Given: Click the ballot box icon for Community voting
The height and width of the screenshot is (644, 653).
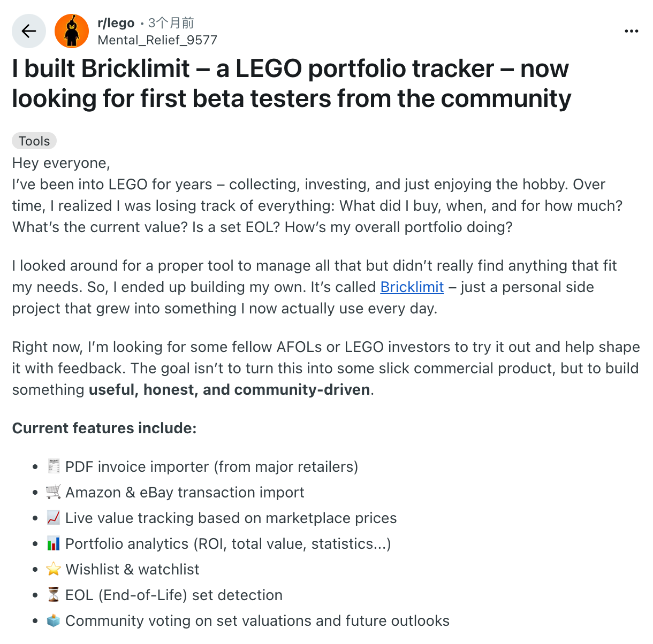Looking at the screenshot, I should pyautogui.click(x=54, y=620).
